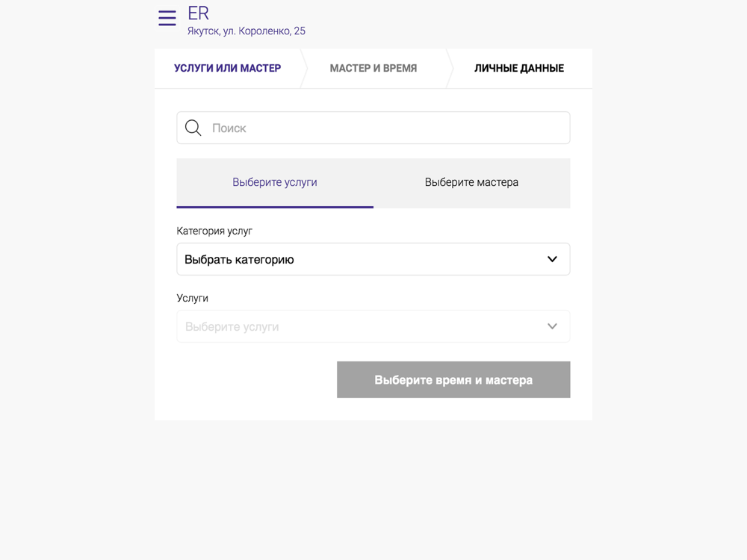747x560 pixels.
Task: Click the purple underline under the active tab
Action: point(275,207)
